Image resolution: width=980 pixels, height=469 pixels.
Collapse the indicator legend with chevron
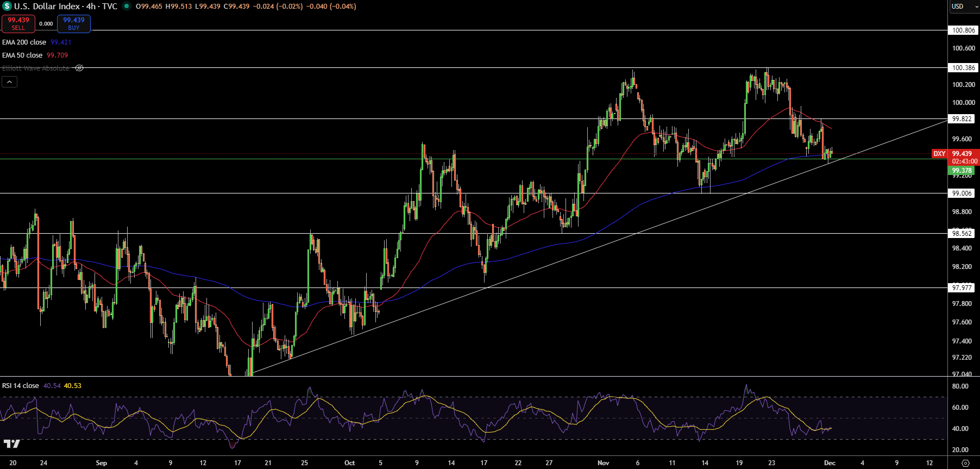point(10,82)
